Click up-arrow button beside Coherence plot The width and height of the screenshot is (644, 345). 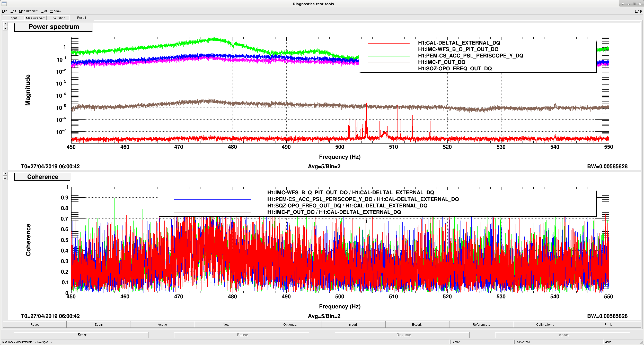pos(5,178)
